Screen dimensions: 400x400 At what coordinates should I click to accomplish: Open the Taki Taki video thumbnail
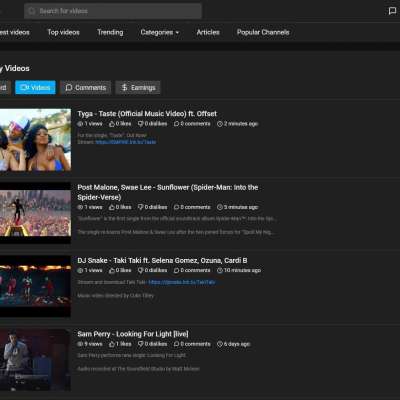[x=35, y=286]
